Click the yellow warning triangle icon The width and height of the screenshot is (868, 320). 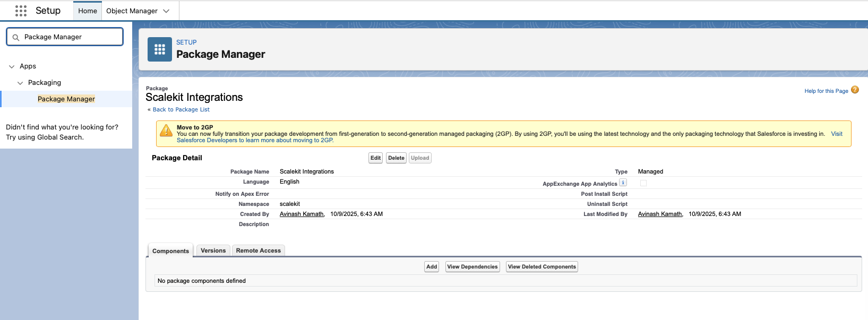click(x=166, y=131)
